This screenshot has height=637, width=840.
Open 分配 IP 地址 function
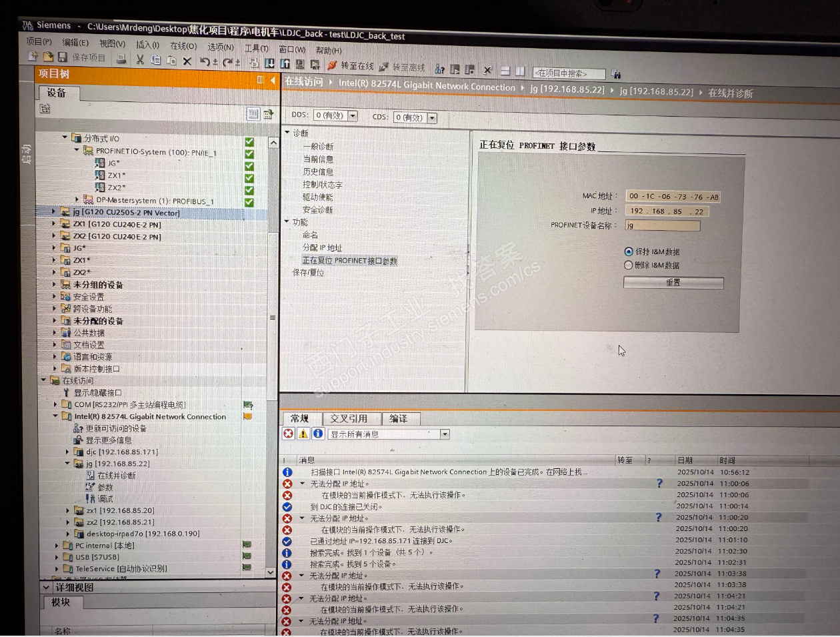point(322,247)
